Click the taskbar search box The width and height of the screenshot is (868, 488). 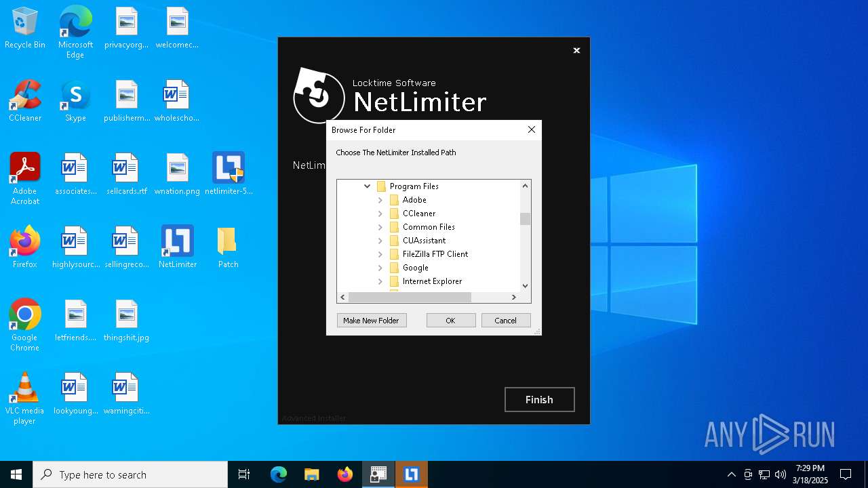[x=130, y=474]
